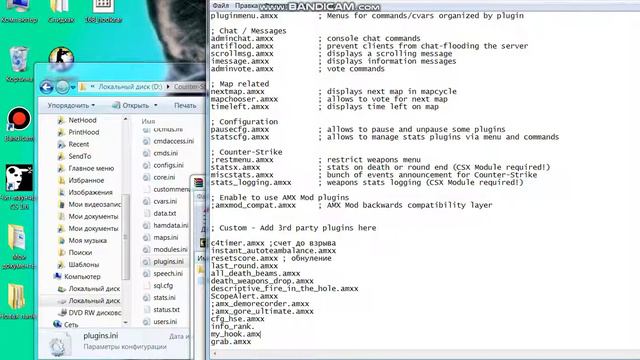Select the speech.ini file icon
The height and width of the screenshot is (360, 640).
pyautogui.click(x=146, y=273)
